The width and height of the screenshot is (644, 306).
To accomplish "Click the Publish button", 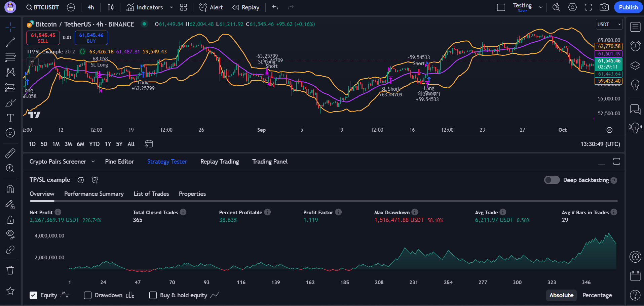I will 628,7.
